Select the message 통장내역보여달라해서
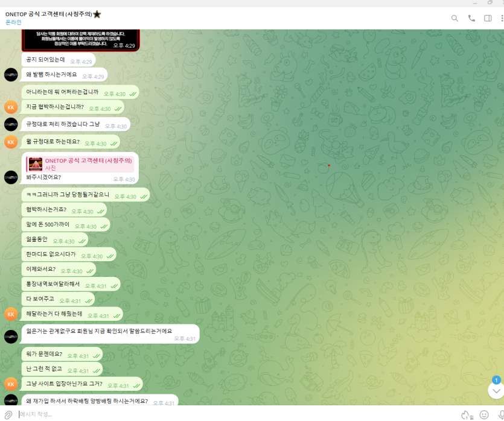The height and width of the screenshot is (421, 504). point(71,285)
